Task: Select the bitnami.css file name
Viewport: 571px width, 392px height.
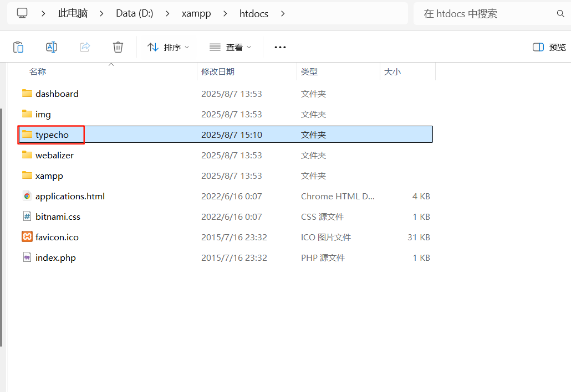Action: click(58, 216)
